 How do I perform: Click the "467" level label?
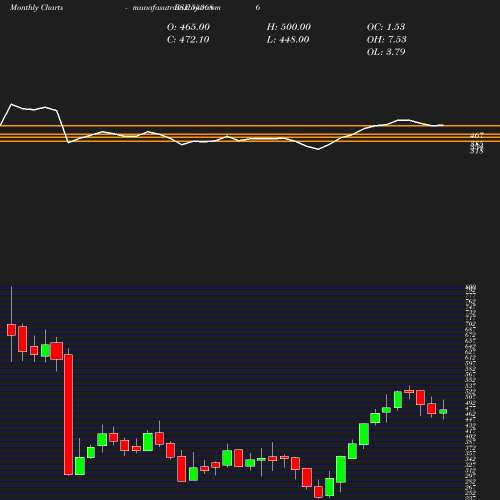[477, 136]
